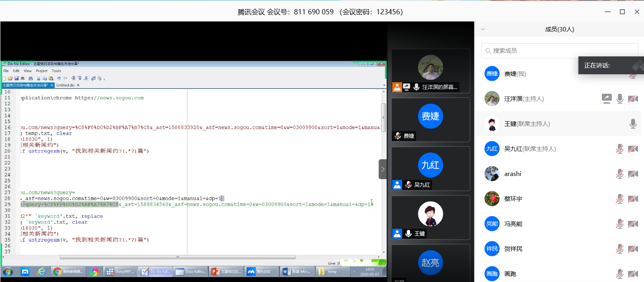Open the Project menu in Do-file Editor
This screenshot has width=644, height=282.
click(x=41, y=71)
